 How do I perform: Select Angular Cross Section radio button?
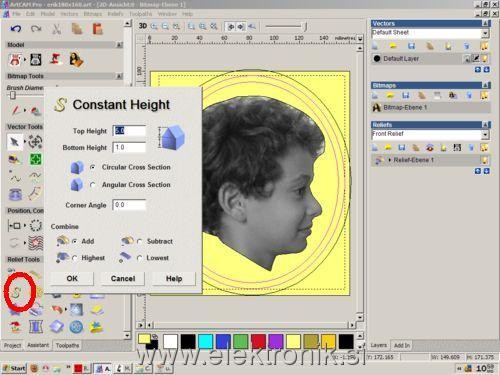(93, 185)
